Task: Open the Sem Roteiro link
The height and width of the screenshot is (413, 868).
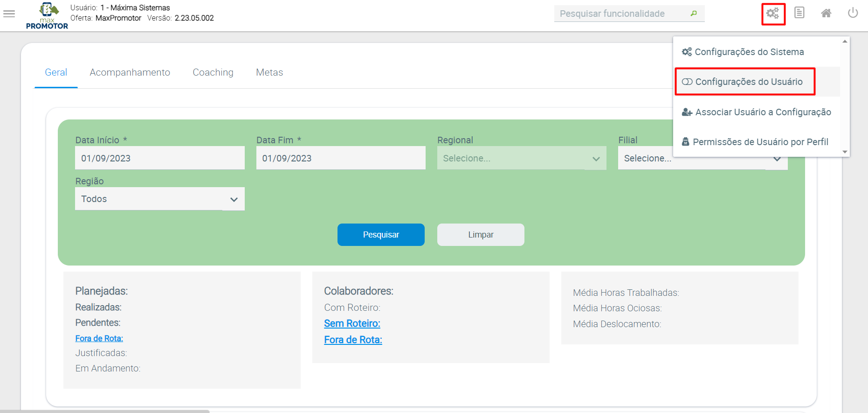Action: (x=352, y=323)
